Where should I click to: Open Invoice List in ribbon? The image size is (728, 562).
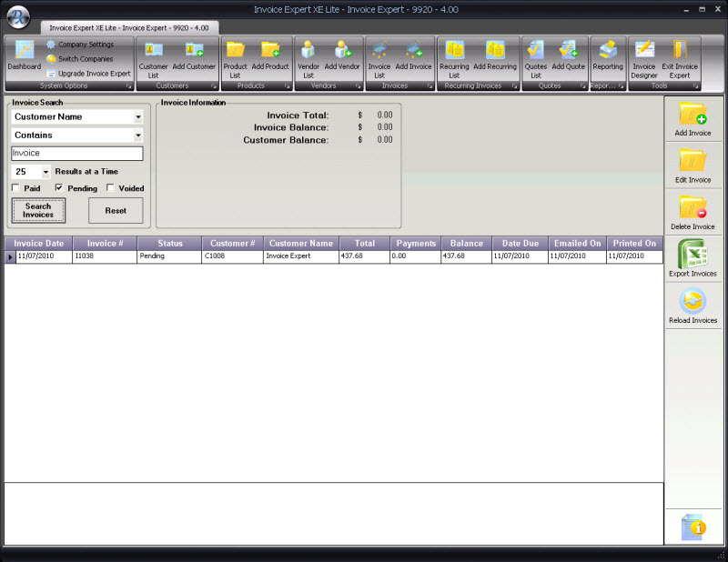tap(379, 60)
